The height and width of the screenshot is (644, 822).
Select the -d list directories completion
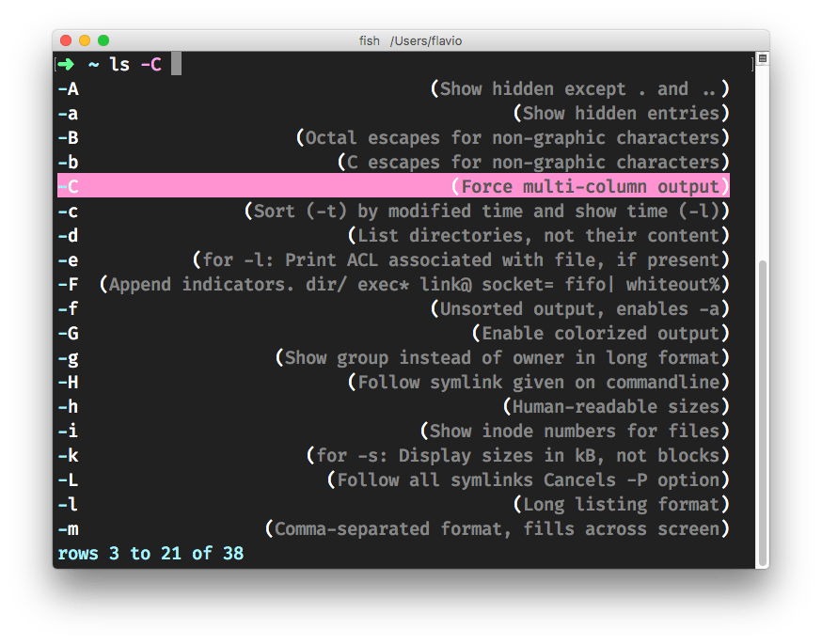tap(393, 235)
